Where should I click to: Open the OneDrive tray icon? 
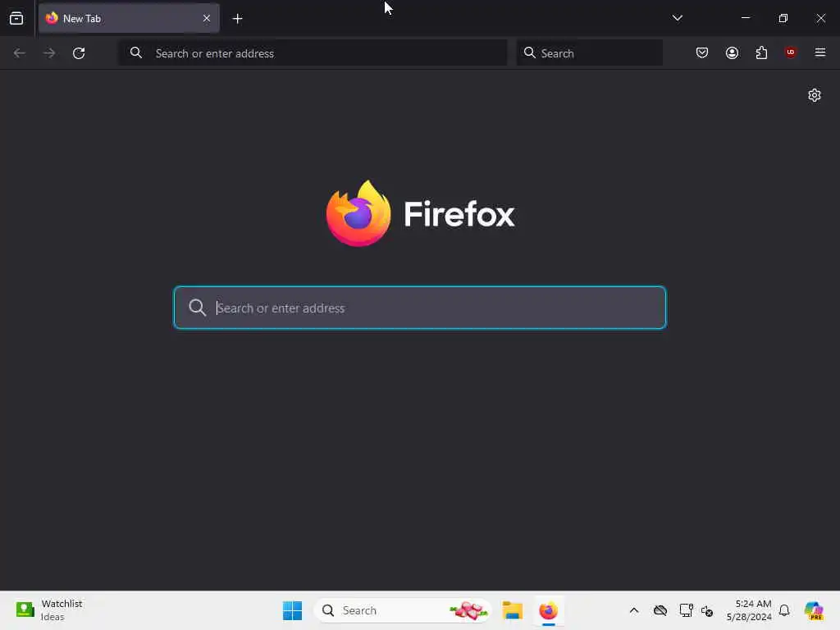click(x=660, y=610)
